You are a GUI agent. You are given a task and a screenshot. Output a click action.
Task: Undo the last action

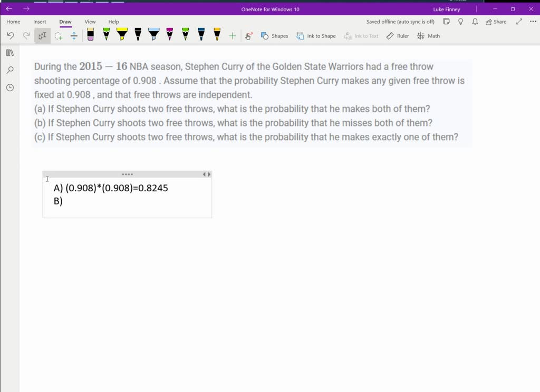11,36
